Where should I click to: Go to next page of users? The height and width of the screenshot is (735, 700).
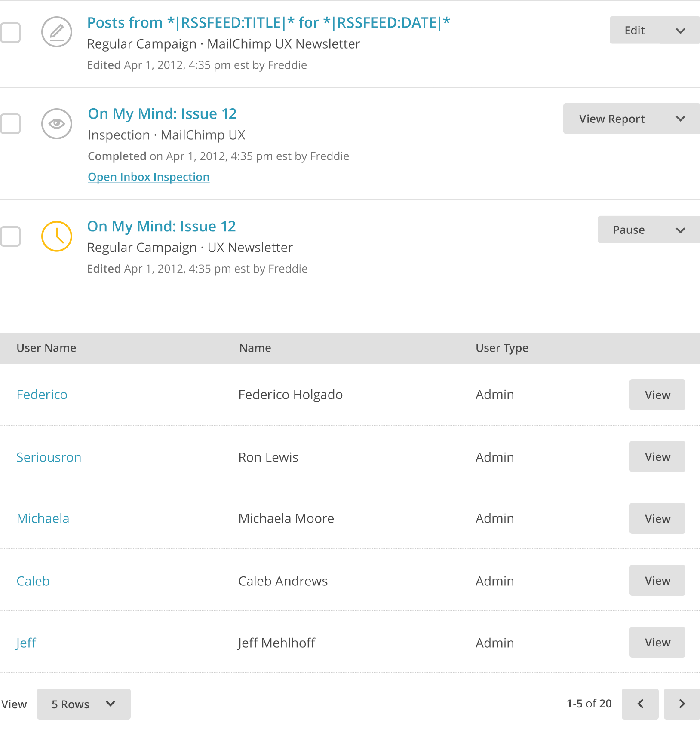pos(682,704)
